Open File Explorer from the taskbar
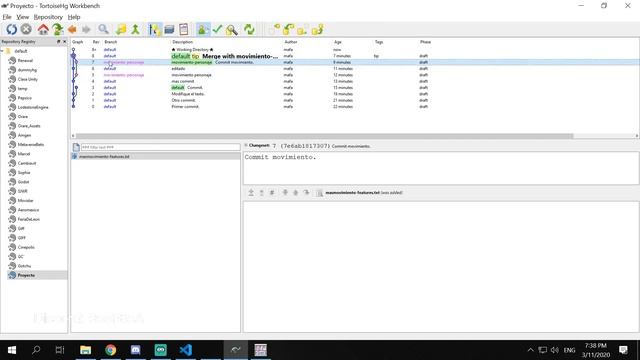 tap(85, 350)
